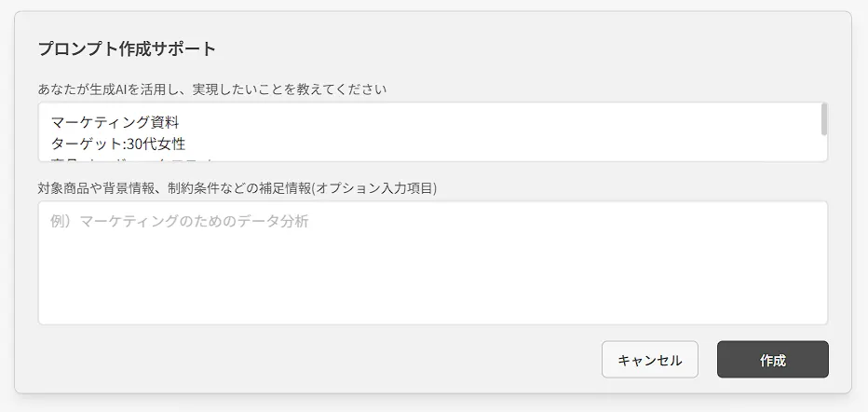This screenshot has width=868, height=412.
Task: Click the プロンプト作成サポート dialog title
Action: (127, 48)
